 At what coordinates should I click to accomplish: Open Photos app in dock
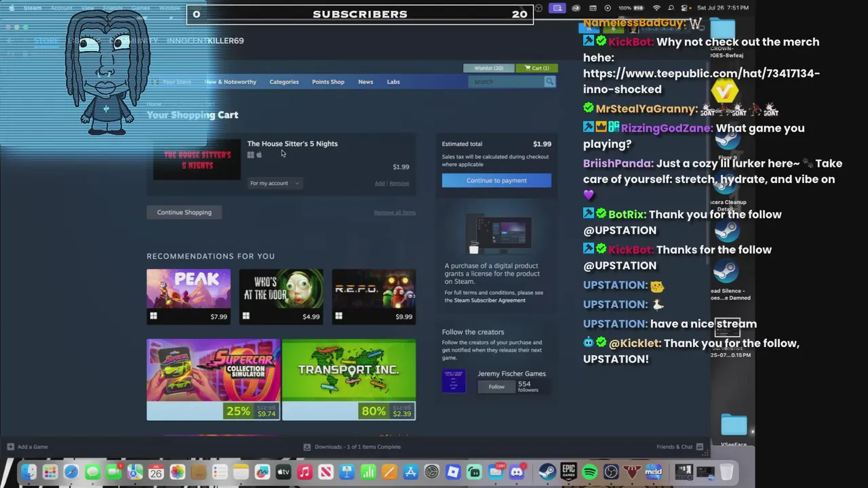[x=177, y=472]
